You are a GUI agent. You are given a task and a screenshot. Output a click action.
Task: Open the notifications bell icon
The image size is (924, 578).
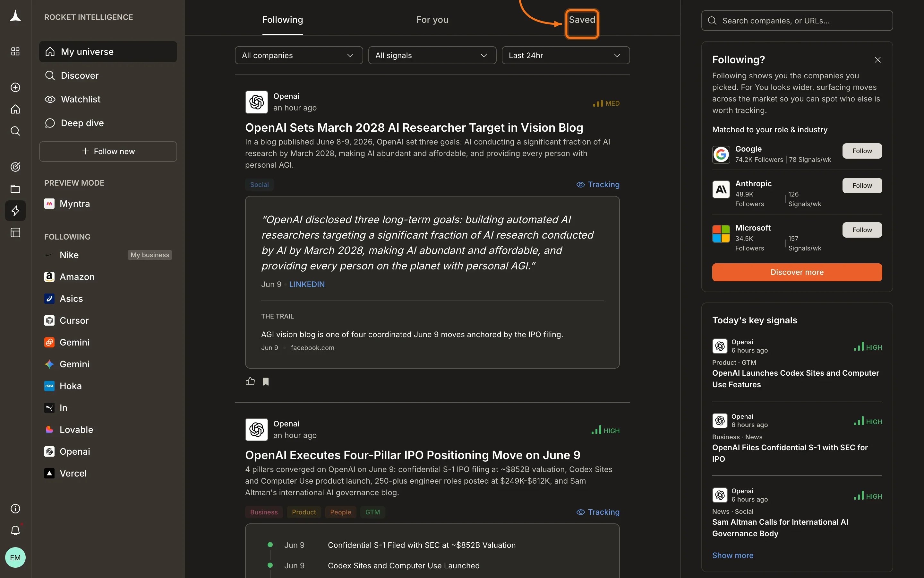pyautogui.click(x=15, y=530)
